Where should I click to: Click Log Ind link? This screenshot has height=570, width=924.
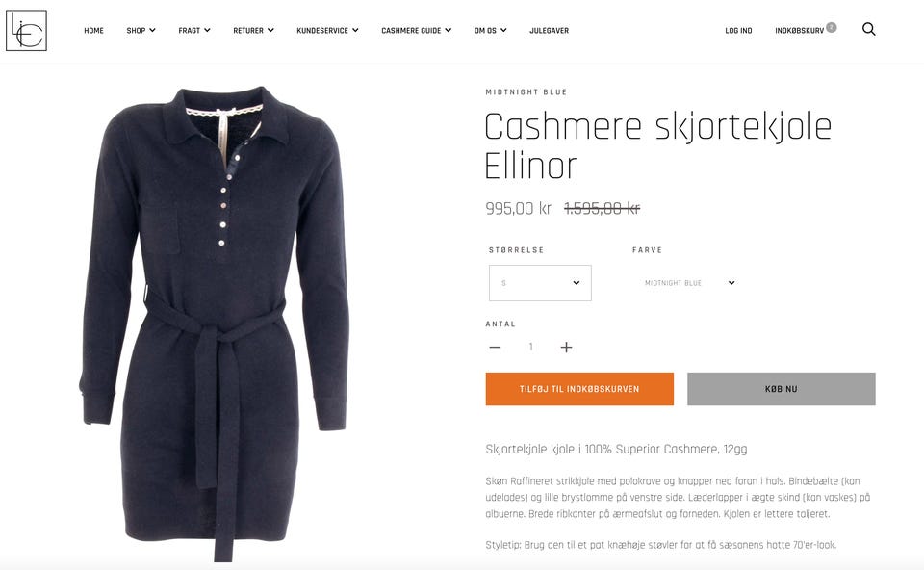pos(738,30)
